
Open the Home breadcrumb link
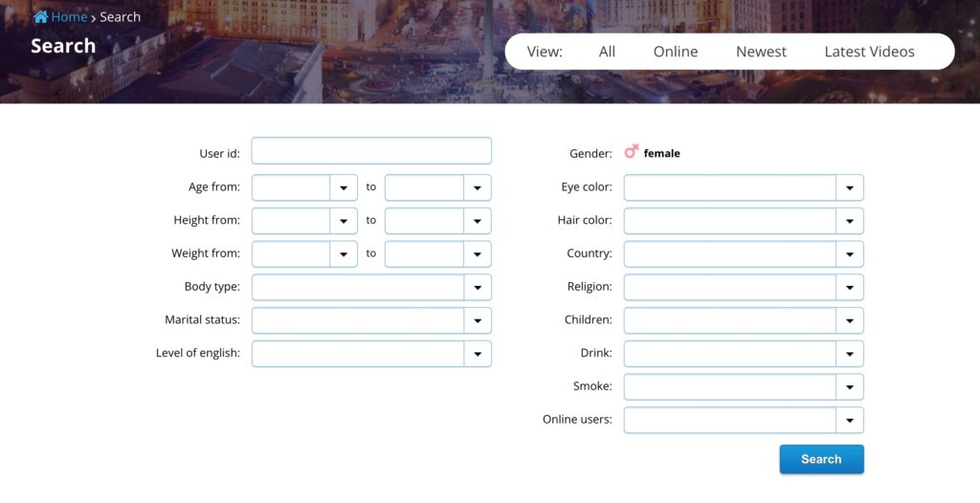tap(69, 17)
